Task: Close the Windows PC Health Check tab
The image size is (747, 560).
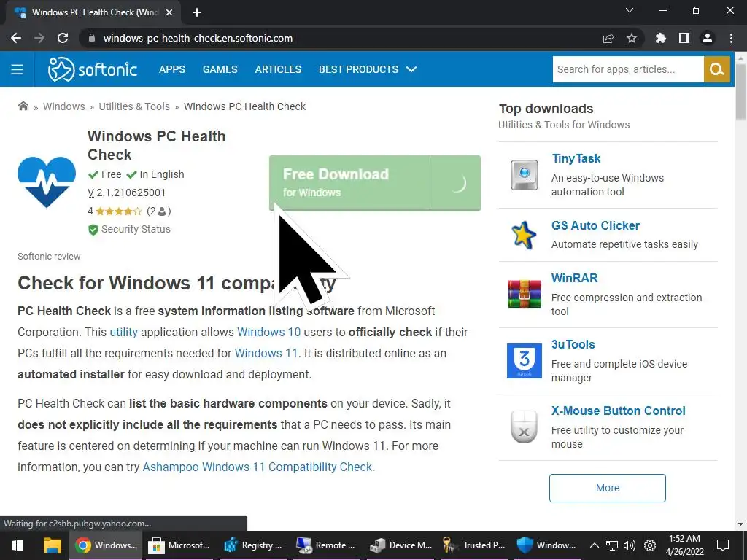Action: tap(169, 12)
